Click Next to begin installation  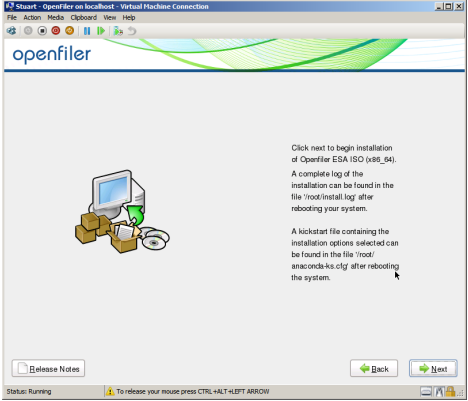(433, 368)
